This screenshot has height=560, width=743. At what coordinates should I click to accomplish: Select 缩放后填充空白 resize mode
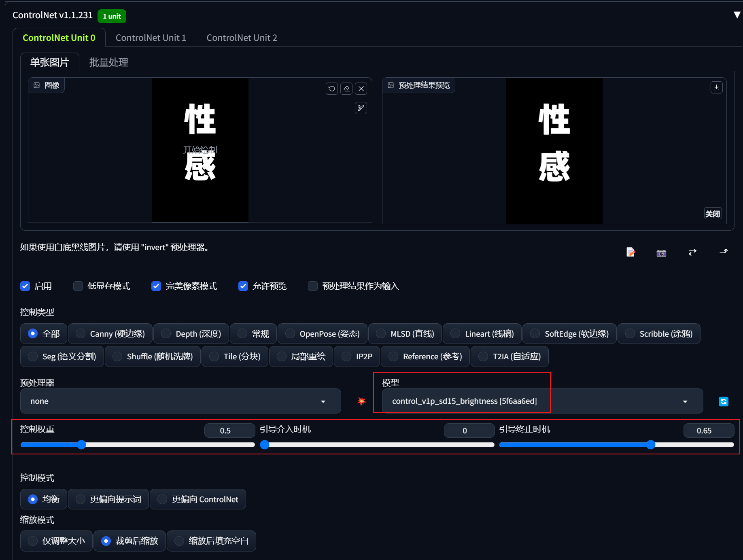(211, 541)
